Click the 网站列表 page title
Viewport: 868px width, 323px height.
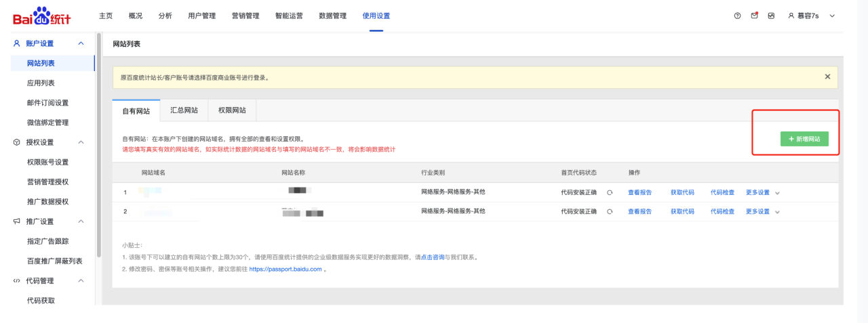127,44
